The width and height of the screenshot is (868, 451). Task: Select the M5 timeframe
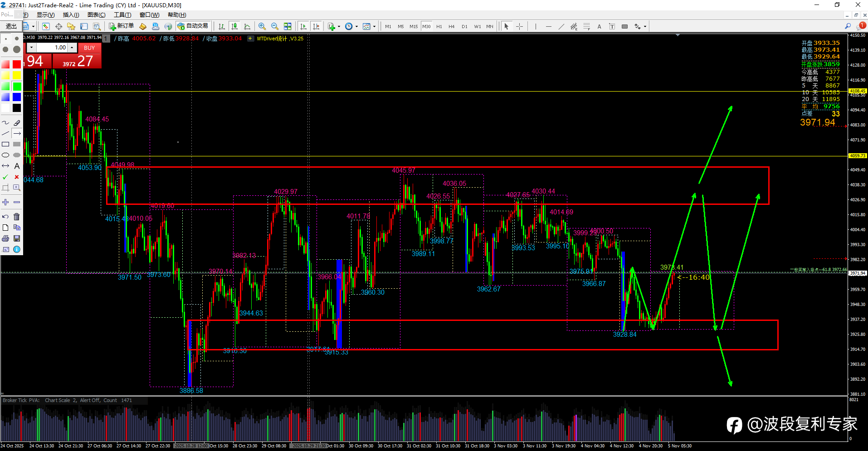[x=401, y=26]
